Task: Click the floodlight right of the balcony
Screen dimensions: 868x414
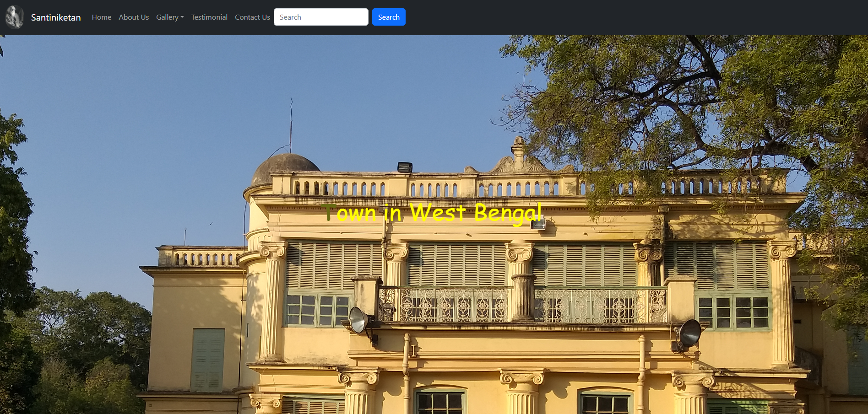Action: click(689, 333)
